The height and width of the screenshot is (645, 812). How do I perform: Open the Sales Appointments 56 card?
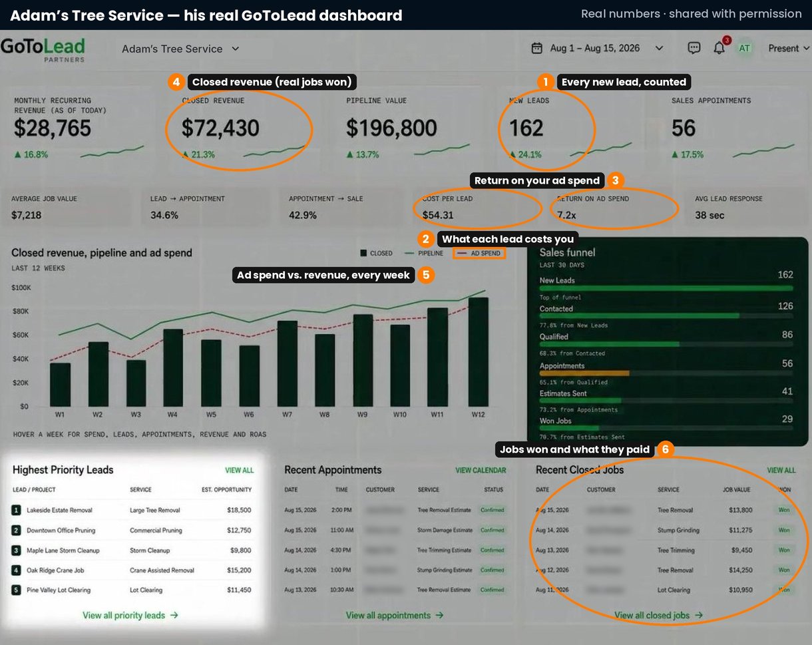[734, 128]
